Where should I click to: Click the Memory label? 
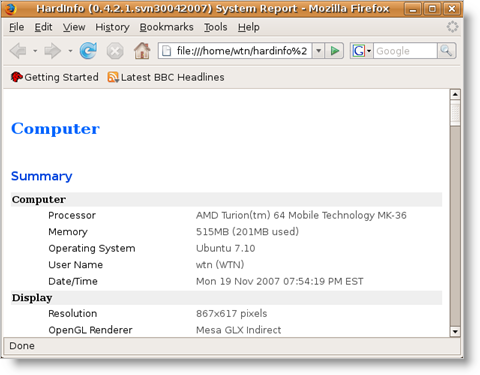coord(68,232)
